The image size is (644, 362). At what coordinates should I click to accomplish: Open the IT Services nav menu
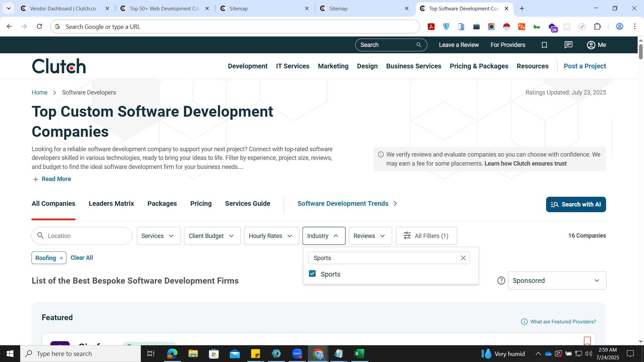pyautogui.click(x=292, y=66)
